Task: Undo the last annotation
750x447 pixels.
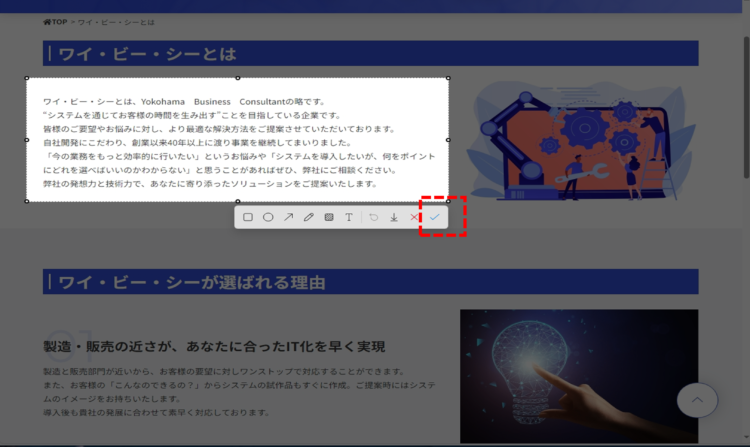Action: (x=374, y=217)
